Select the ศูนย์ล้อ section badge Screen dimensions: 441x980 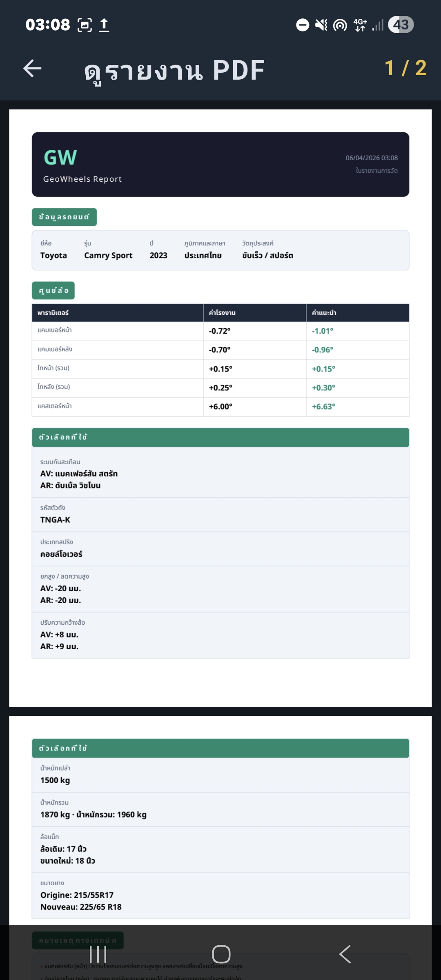tap(53, 290)
